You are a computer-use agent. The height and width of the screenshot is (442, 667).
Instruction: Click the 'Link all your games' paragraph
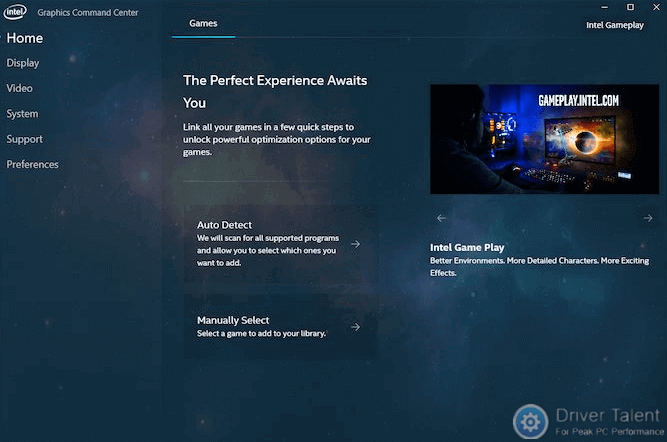277,139
